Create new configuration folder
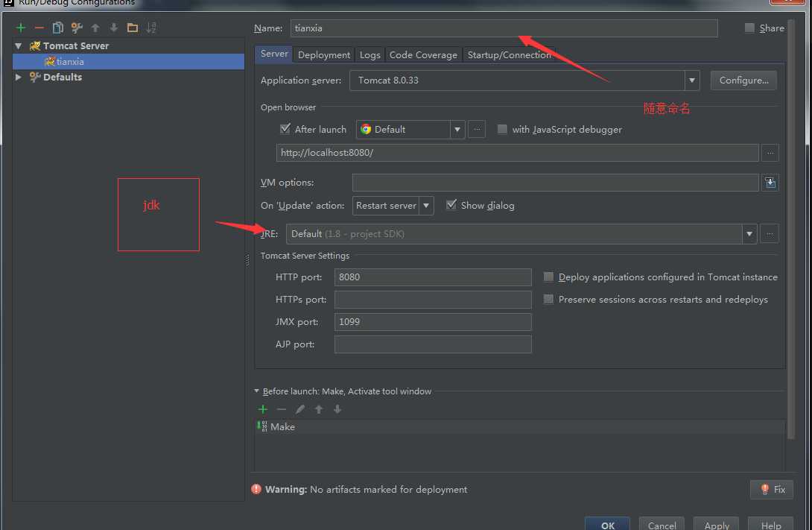The width and height of the screenshot is (812, 530). pyautogui.click(x=133, y=28)
